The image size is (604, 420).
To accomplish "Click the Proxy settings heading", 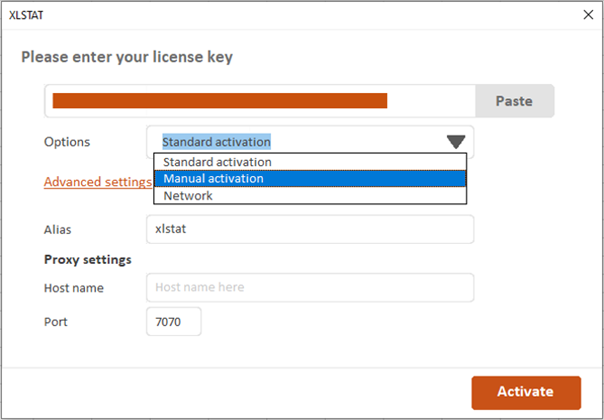I will click(88, 260).
